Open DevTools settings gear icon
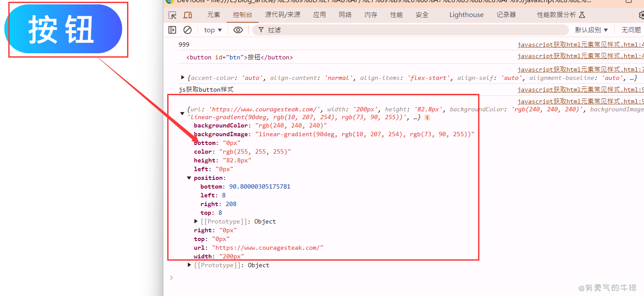Screen dimensions: 644x296 click(641, 15)
